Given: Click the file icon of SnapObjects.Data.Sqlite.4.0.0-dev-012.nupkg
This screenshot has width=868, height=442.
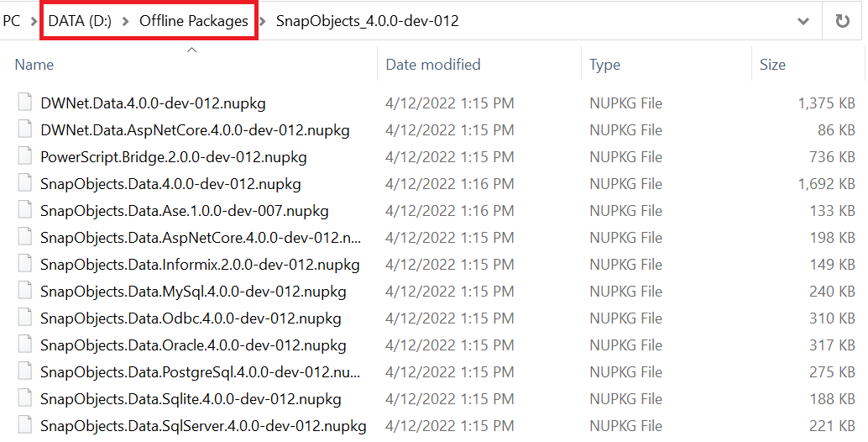Looking at the screenshot, I should click(x=25, y=399).
